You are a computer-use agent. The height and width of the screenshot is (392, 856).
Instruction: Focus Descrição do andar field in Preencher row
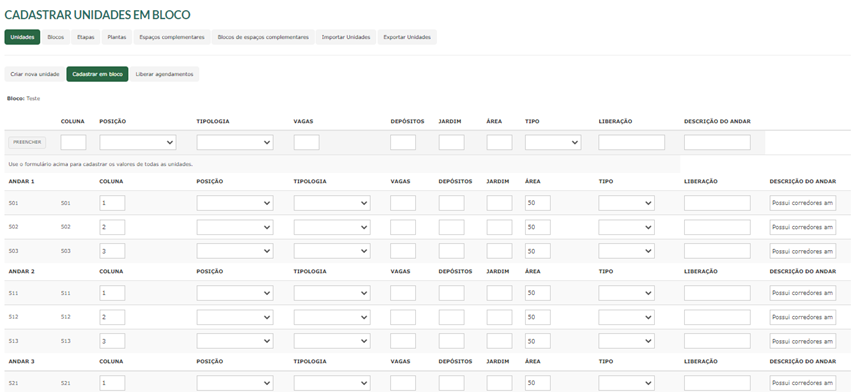[x=717, y=142]
